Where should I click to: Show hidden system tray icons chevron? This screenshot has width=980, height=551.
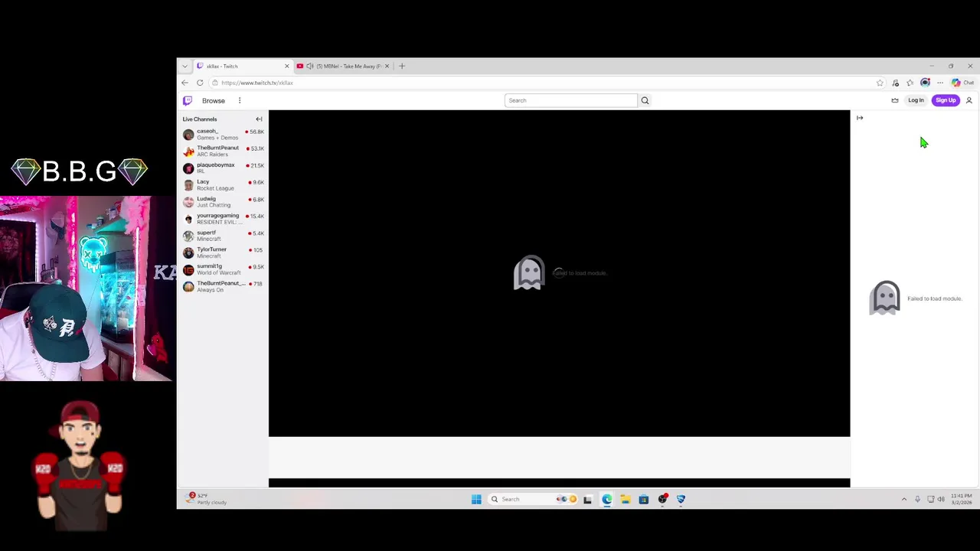pyautogui.click(x=903, y=499)
